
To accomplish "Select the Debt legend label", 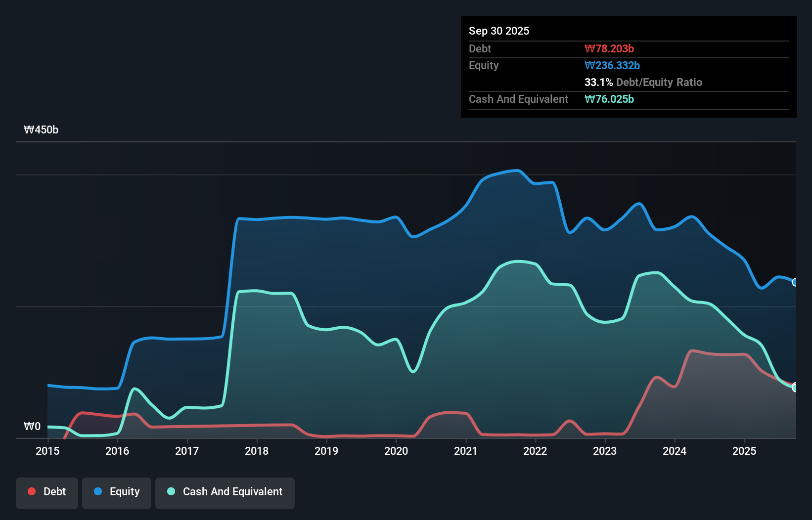I will pos(54,491).
